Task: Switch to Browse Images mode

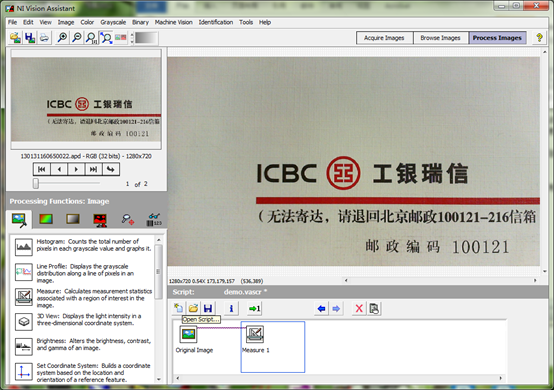Action: coord(441,38)
